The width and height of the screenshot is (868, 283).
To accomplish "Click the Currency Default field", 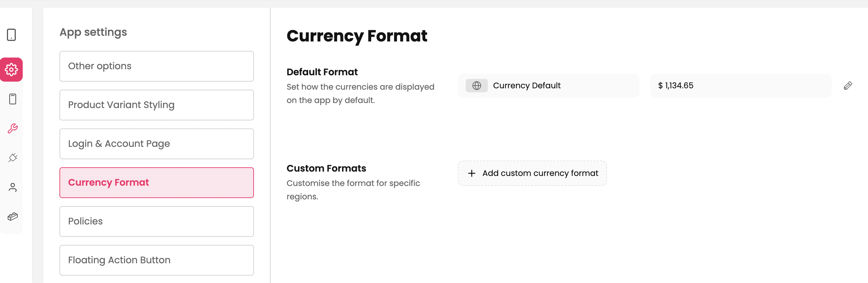I will [548, 86].
